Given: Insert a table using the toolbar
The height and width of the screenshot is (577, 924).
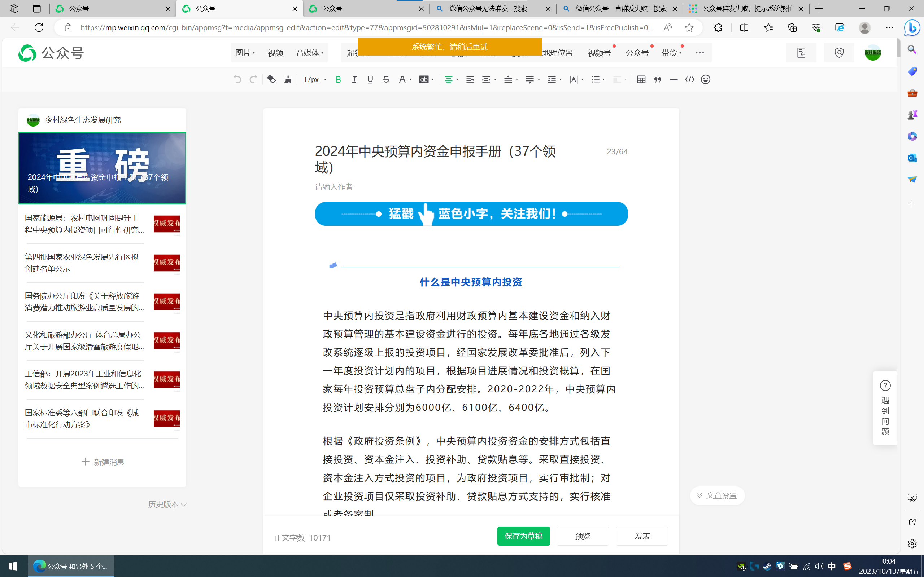Looking at the screenshot, I should point(641,79).
